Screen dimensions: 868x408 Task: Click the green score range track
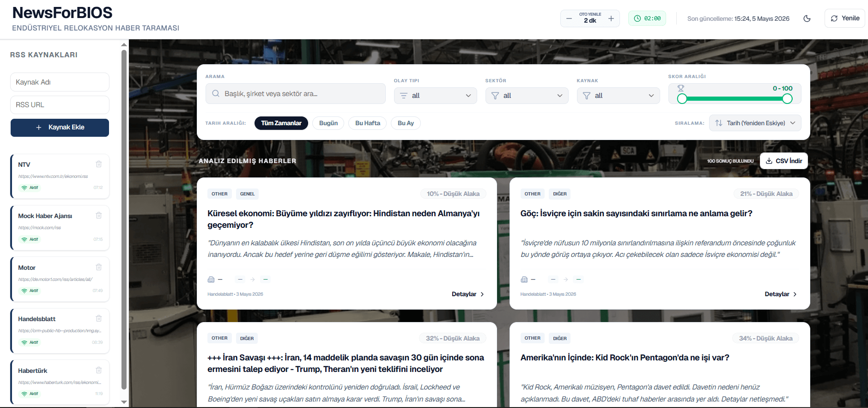(x=735, y=98)
